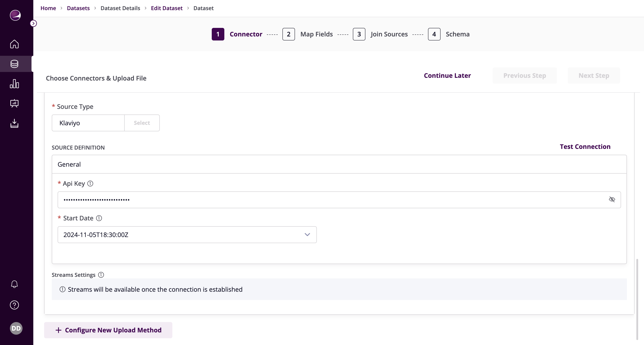This screenshot has width=644, height=345.
Task: Click the Api Key info icon
Action: coord(90,184)
